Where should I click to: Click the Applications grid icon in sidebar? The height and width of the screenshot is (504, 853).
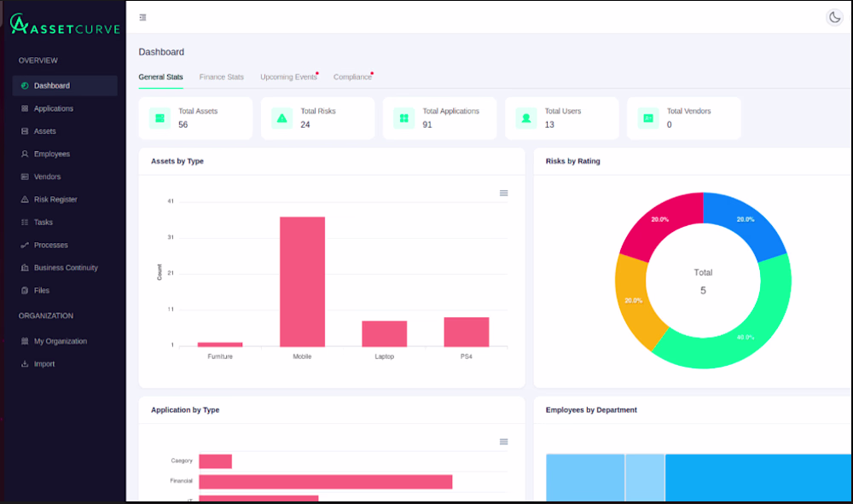point(25,109)
